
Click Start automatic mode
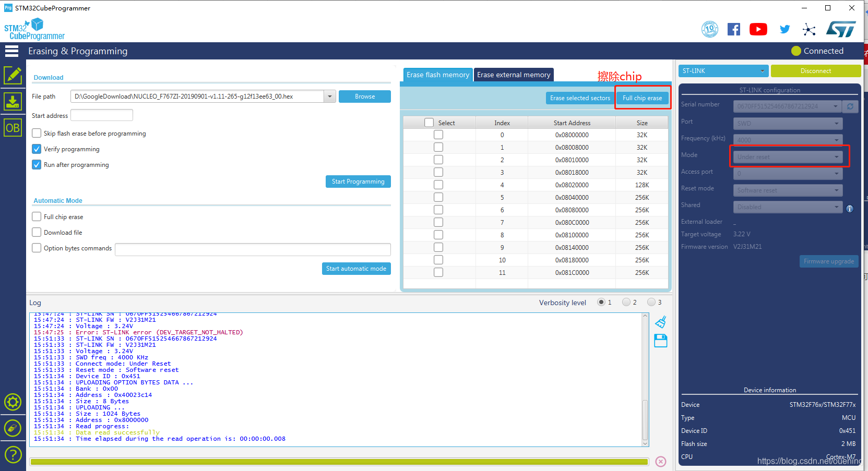[356, 269]
